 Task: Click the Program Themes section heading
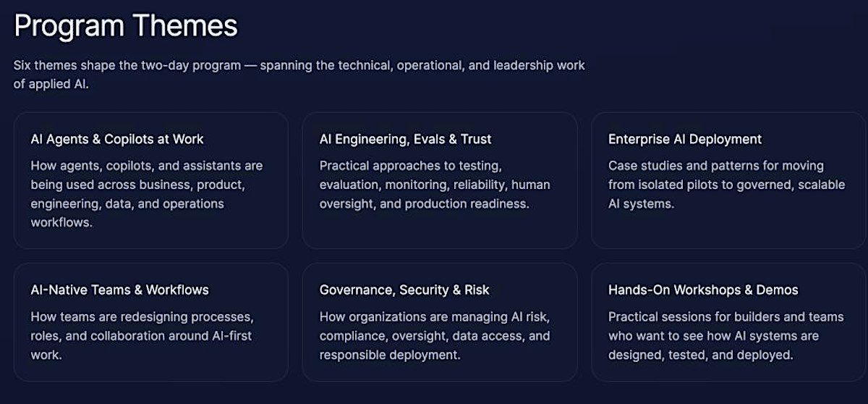coord(126,27)
